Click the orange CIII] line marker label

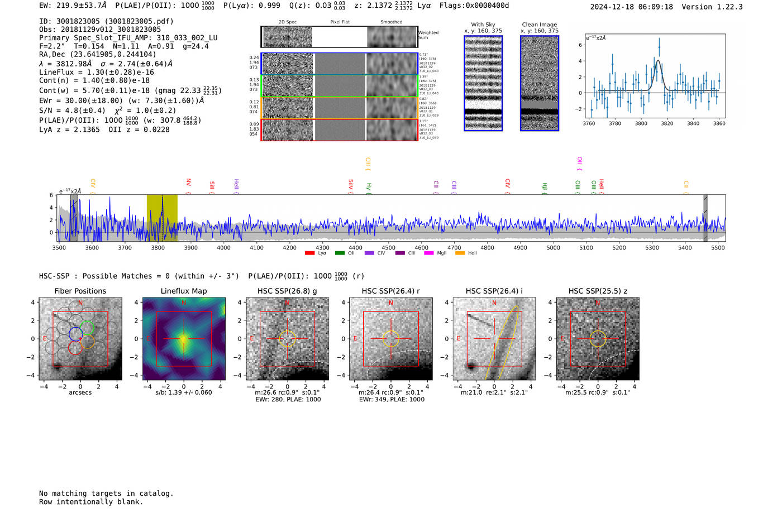click(368, 164)
